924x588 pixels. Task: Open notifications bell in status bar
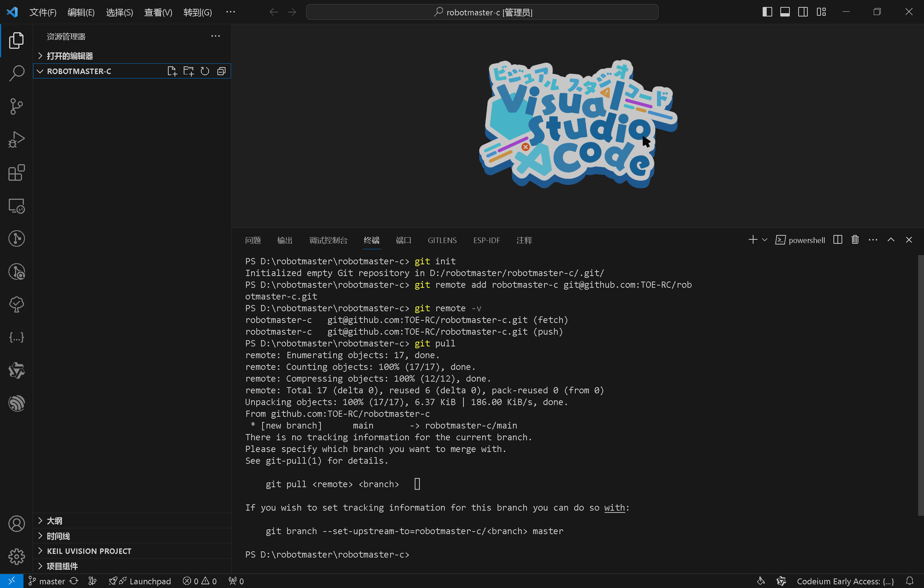click(x=909, y=581)
